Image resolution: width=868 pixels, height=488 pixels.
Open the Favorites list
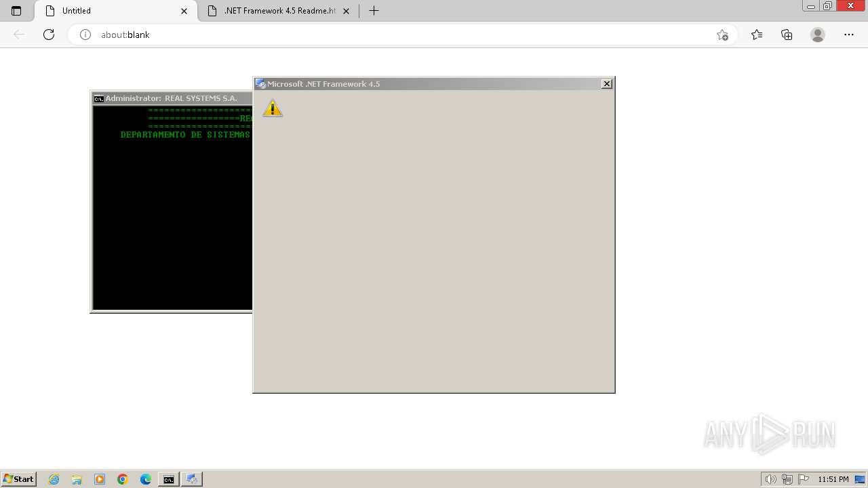(x=757, y=35)
